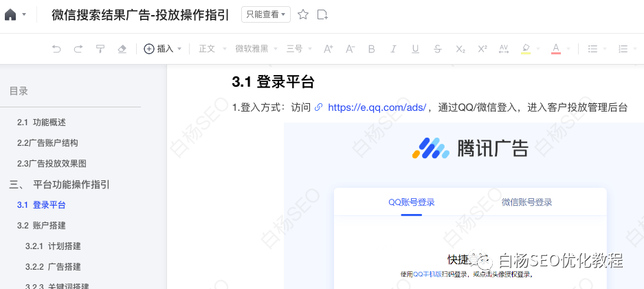Viewport: 644px width, 289px height.
Task: Toggle italic formatting
Action: click(393, 49)
